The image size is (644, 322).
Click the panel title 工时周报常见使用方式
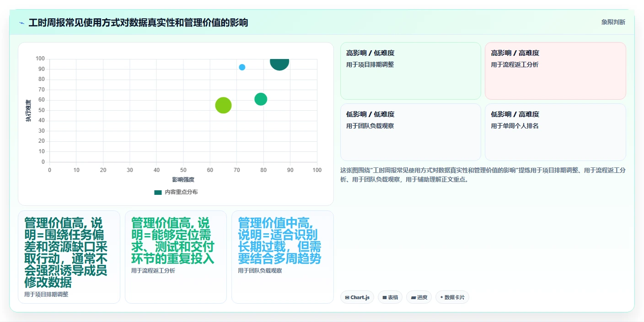click(138, 22)
